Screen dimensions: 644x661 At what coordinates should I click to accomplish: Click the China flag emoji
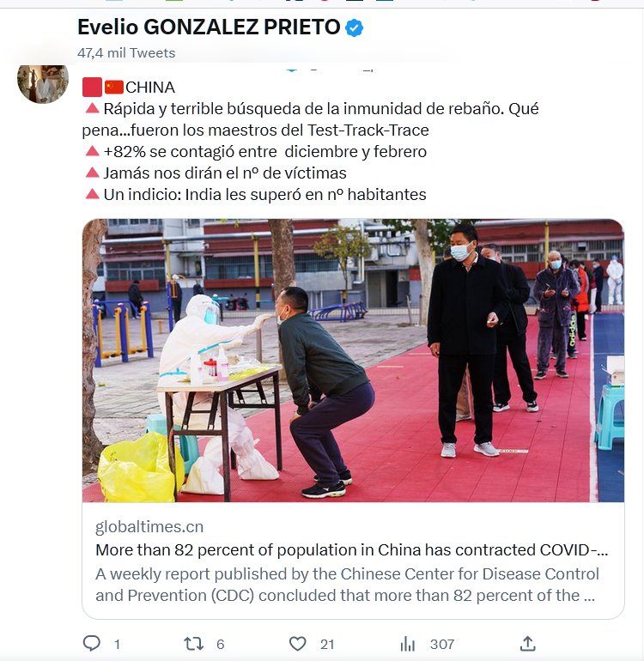point(114,88)
